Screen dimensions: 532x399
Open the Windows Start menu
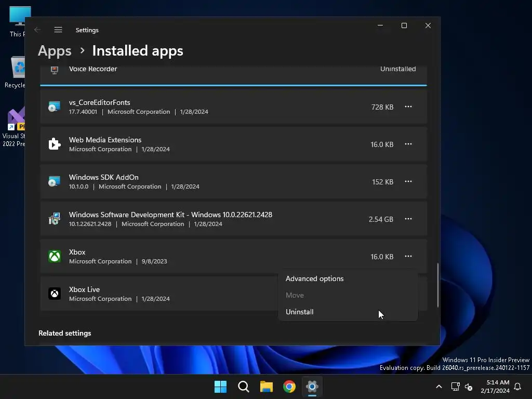pyautogui.click(x=220, y=387)
